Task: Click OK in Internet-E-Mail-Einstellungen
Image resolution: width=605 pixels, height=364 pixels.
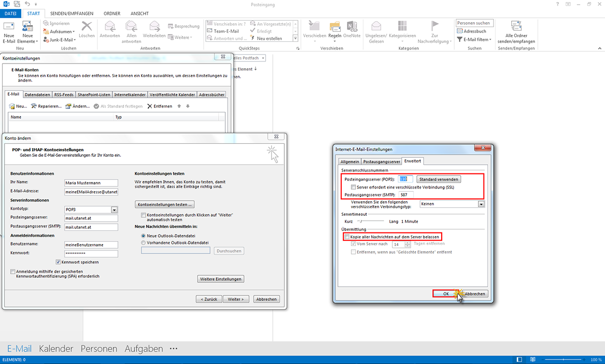Action: [x=446, y=293]
